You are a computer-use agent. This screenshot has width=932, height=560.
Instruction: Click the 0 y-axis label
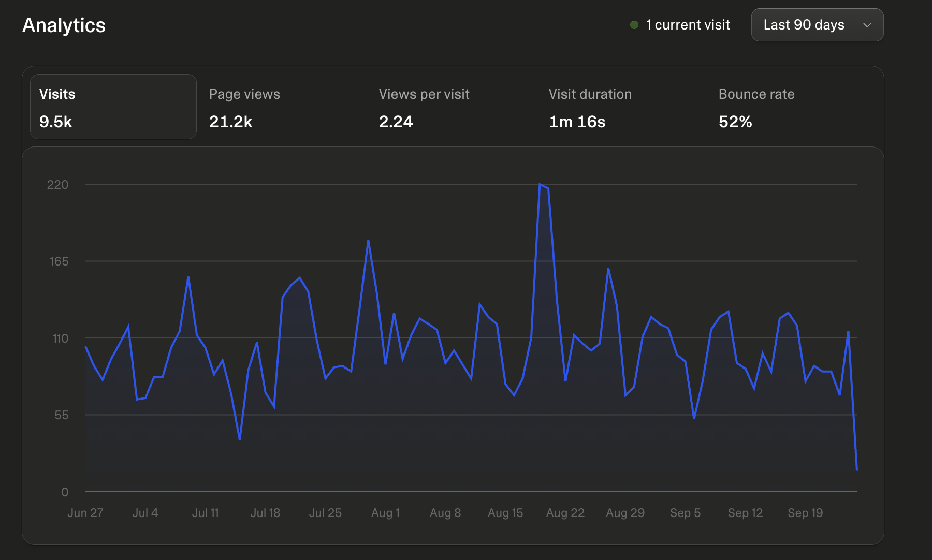(x=65, y=492)
